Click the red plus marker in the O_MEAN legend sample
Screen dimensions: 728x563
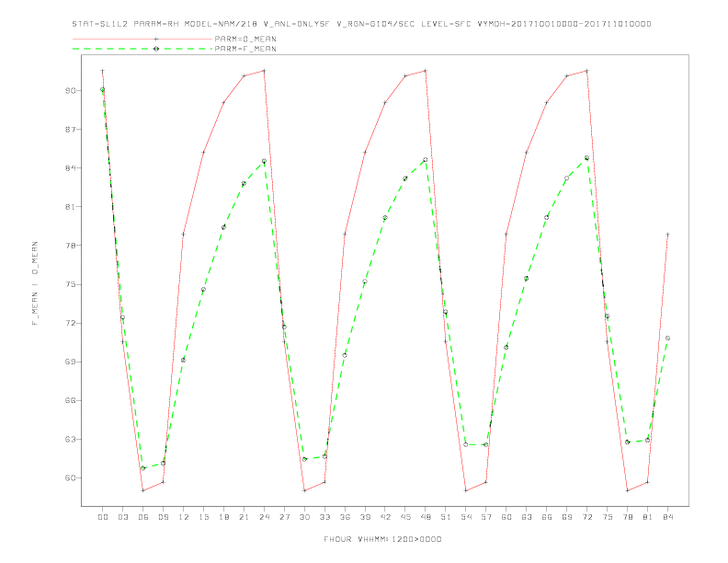(x=156, y=39)
